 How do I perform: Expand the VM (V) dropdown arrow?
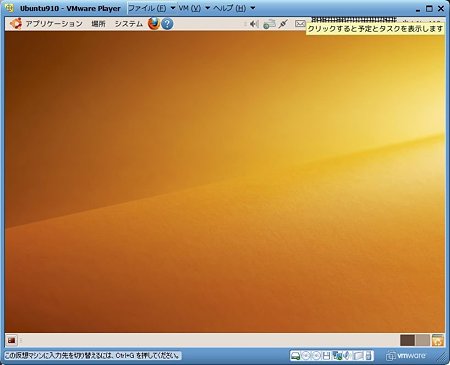pos(207,8)
